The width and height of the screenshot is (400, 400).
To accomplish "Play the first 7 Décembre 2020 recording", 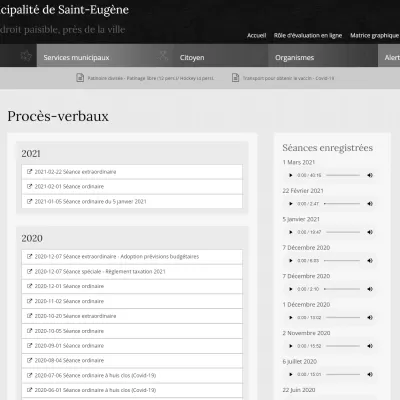I will coord(290,261).
